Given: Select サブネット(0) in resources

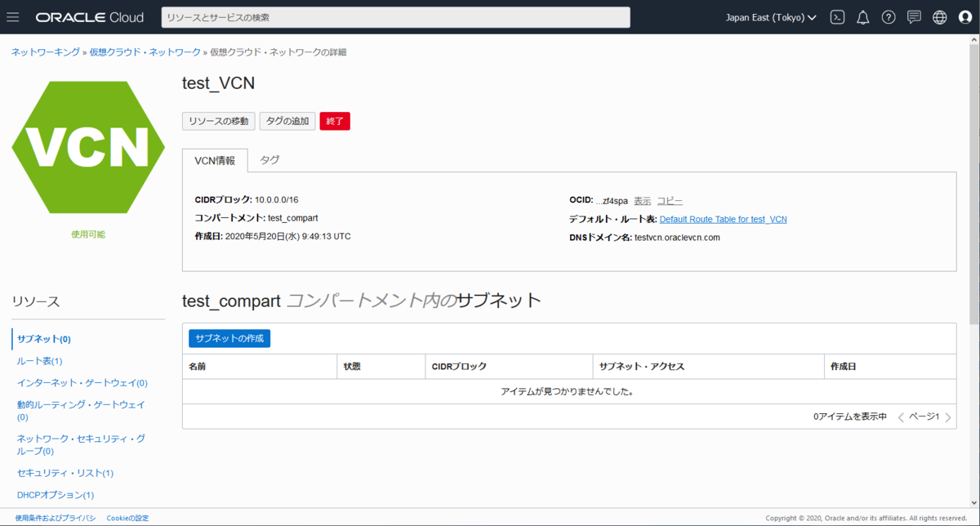Looking at the screenshot, I should point(44,339).
